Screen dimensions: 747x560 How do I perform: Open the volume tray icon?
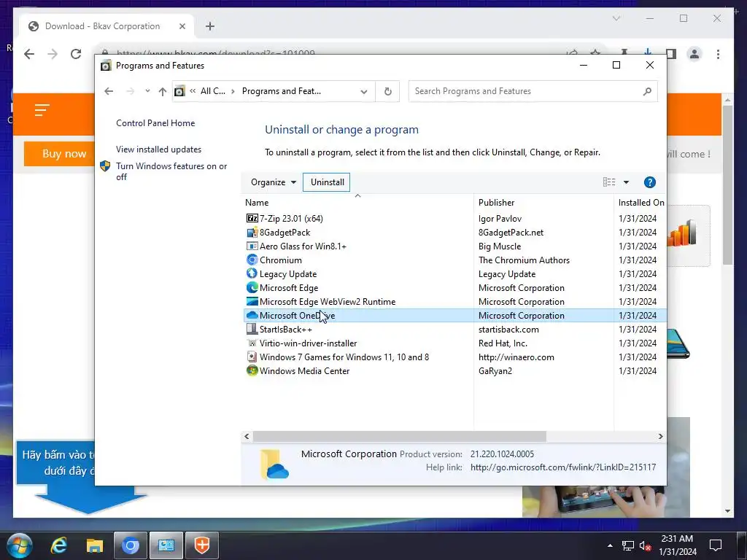(646, 545)
